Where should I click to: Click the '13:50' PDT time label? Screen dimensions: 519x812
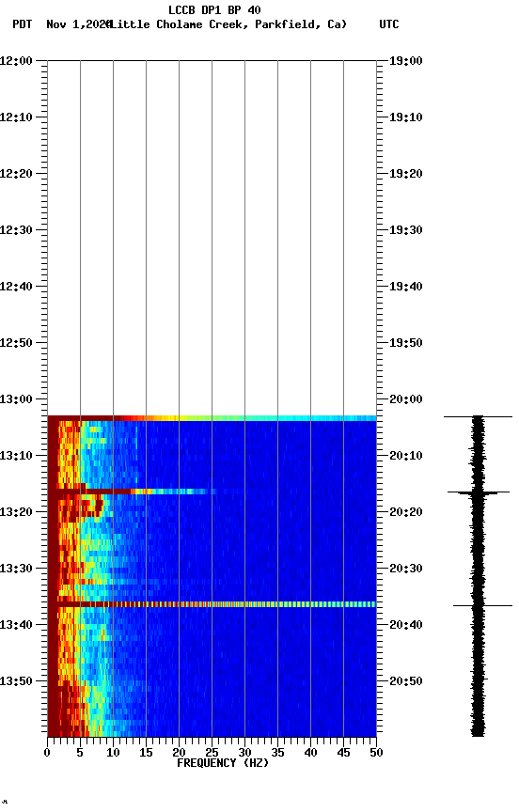pos(16,682)
